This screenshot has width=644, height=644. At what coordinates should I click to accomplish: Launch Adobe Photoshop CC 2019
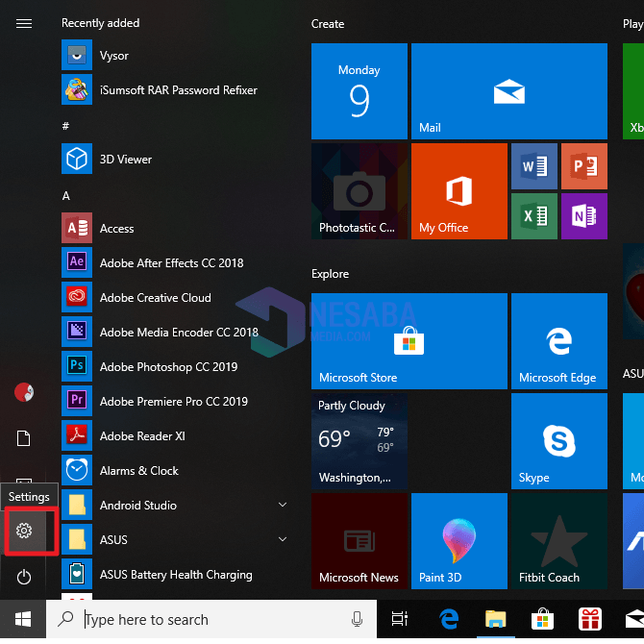click(177, 366)
